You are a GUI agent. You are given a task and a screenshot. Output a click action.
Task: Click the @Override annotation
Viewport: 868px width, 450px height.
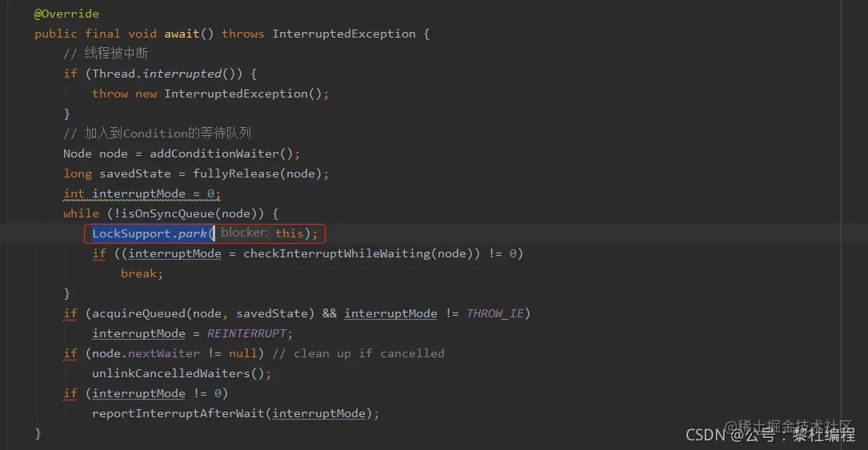[66, 14]
